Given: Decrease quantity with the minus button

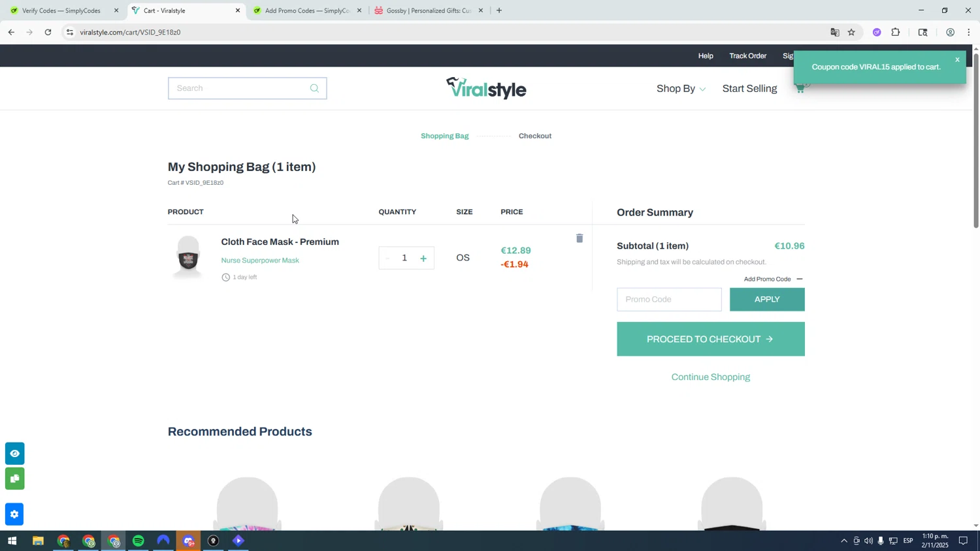Looking at the screenshot, I should (x=387, y=259).
